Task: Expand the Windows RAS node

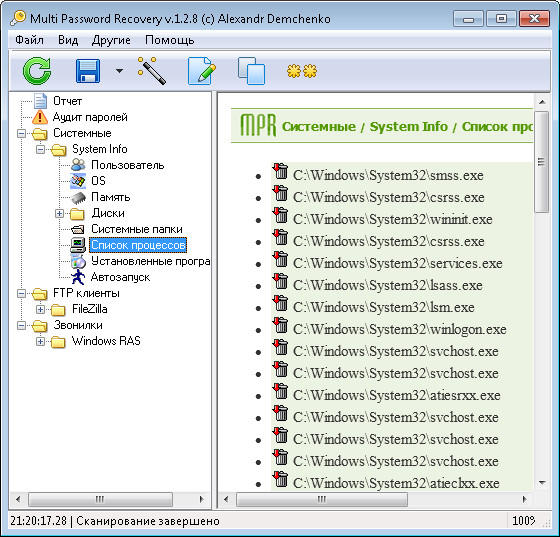Action: (x=40, y=342)
